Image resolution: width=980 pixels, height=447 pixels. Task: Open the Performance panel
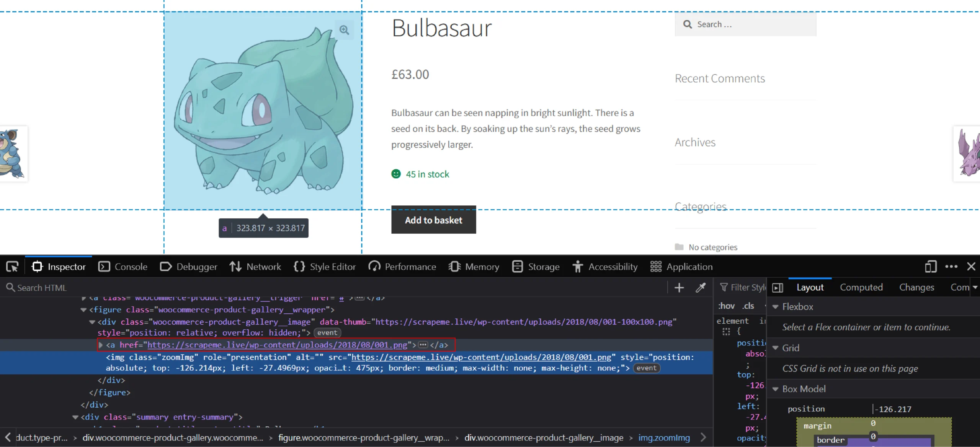pyautogui.click(x=402, y=267)
